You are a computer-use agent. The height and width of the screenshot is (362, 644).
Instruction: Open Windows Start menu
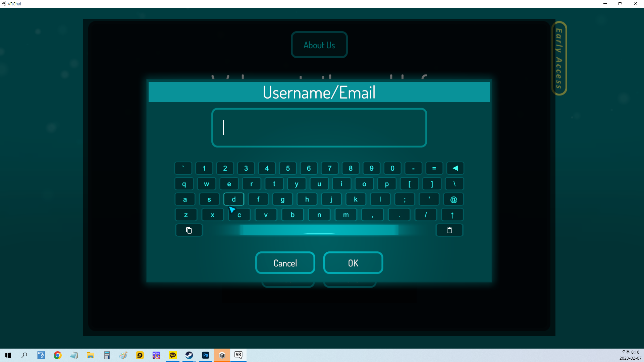coord(8,355)
